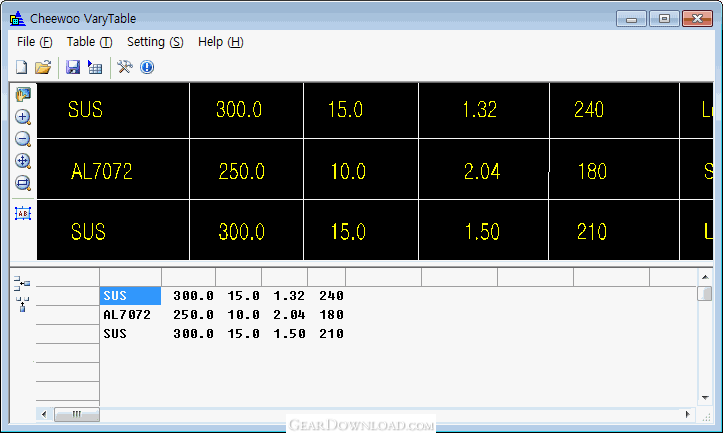Maximize the Cheewoo VaryTable window
Screen dimensions: 723x433
tap(664, 19)
